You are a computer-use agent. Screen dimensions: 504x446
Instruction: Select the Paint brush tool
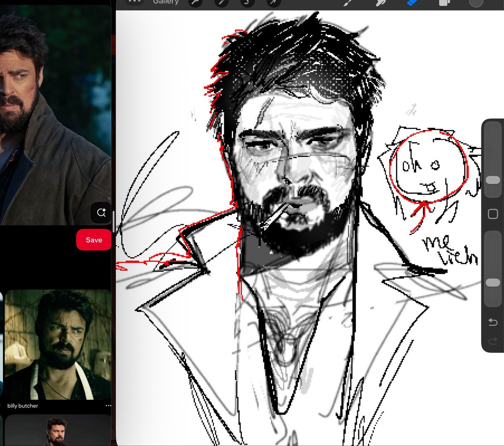[348, 2]
